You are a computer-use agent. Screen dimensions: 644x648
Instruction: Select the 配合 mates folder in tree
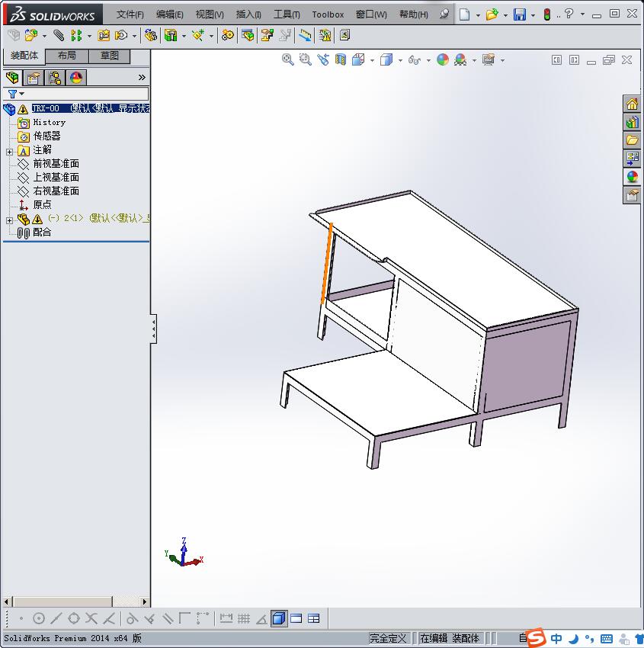[x=42, y=233]
